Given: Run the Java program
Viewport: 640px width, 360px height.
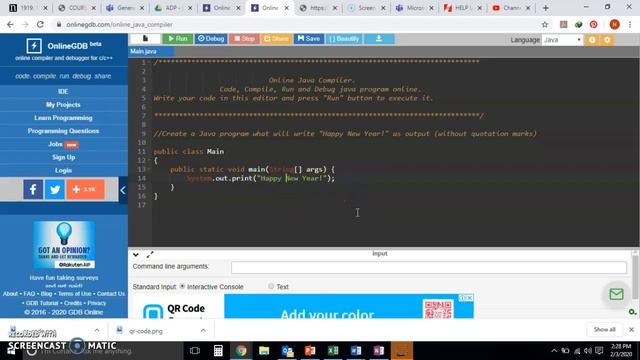Looking at the screenshot, I should 178,39.
